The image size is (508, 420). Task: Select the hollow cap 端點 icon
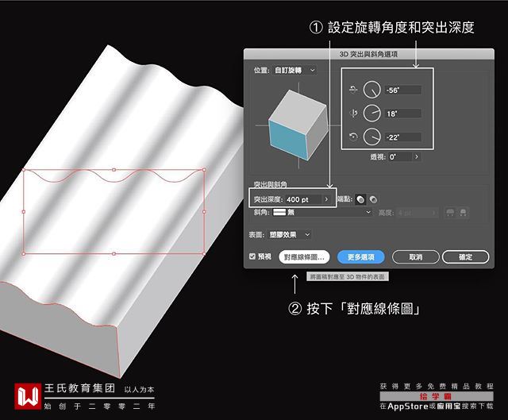pyautogui.click(x=373, y=199)
